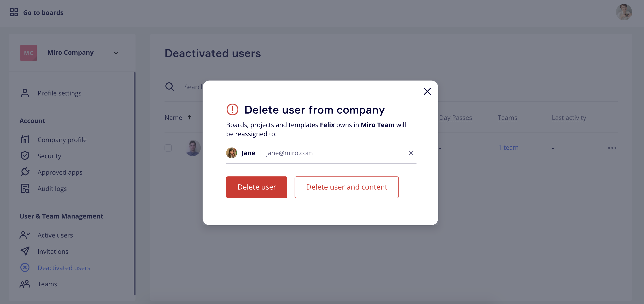Open the three-dot row actions menu

pos(612,148)
